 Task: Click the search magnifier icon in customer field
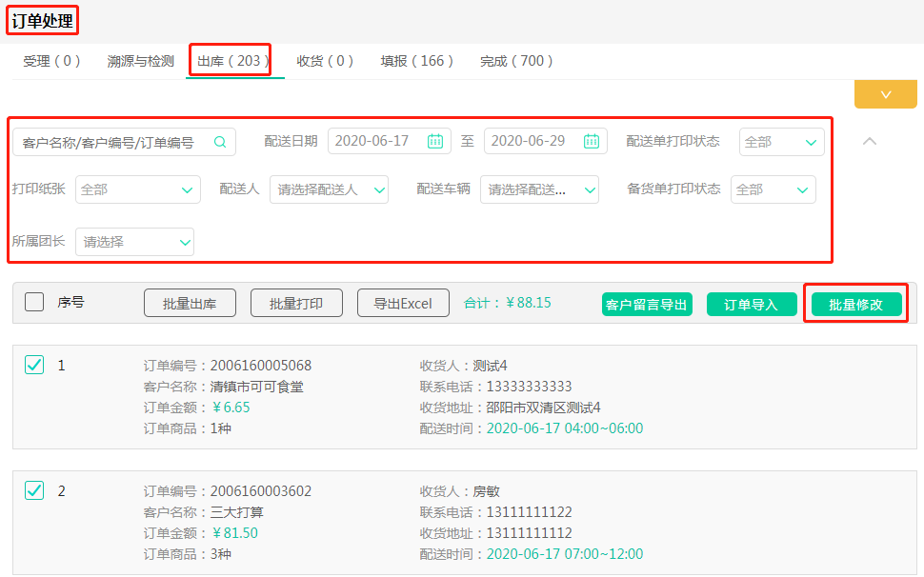220,142
